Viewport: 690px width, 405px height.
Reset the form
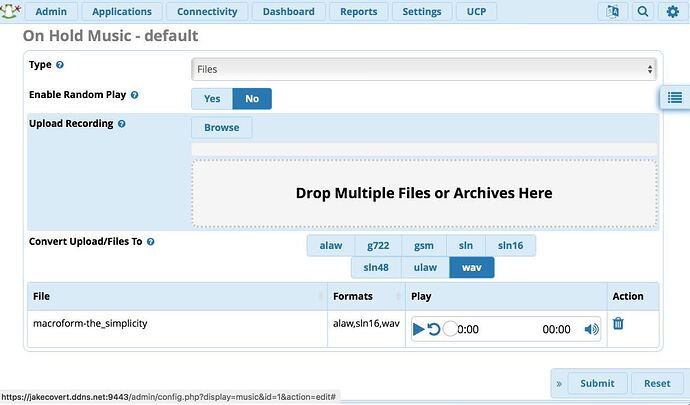tap(657, 383)
